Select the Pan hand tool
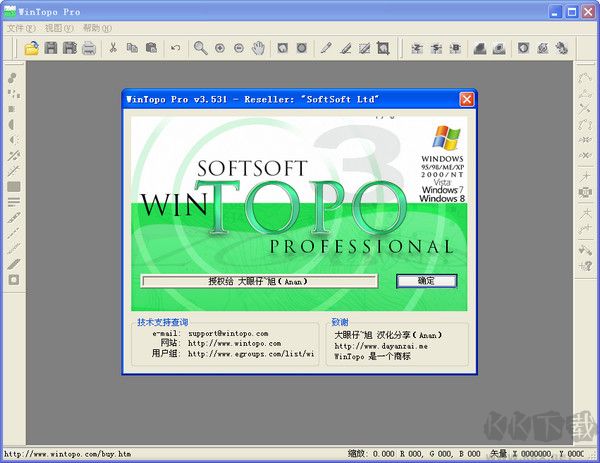The height and width of the screenshot is (463, 600). pyautogui.click(x=258, y=48)
